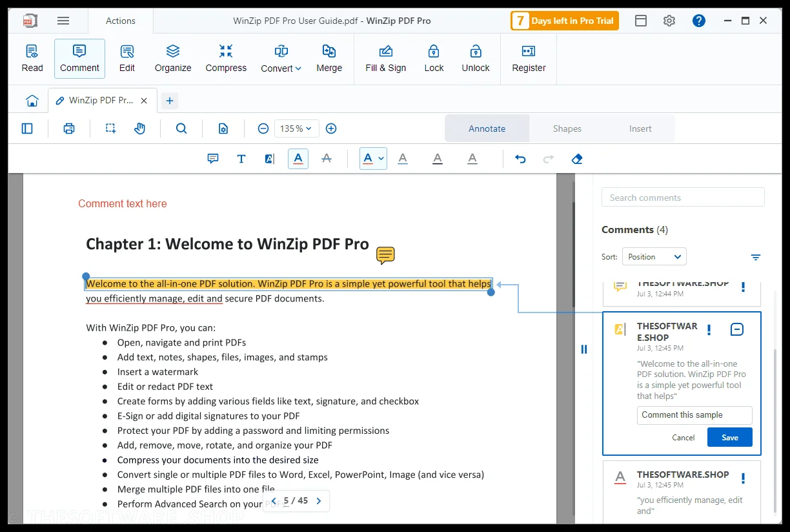Open the Organize pages tool

click(173, 58)
